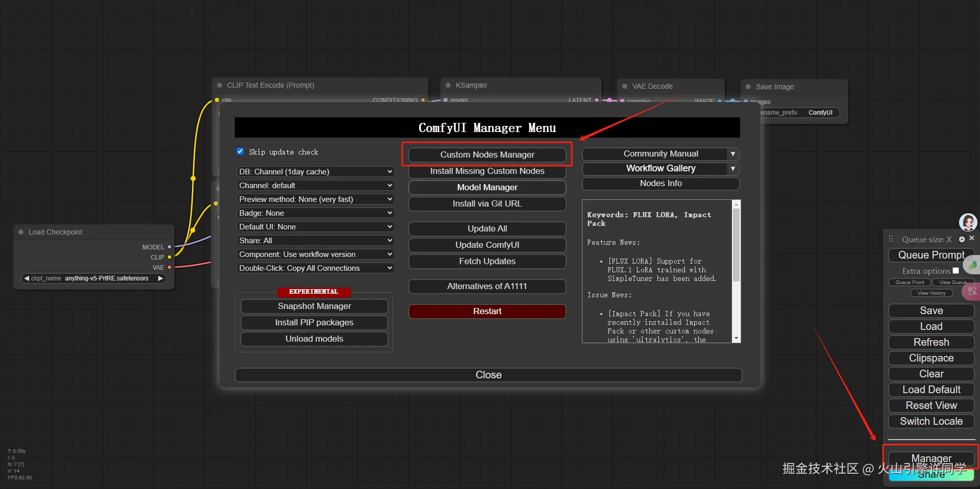Save the workflow via Save button

click(932, 311)
